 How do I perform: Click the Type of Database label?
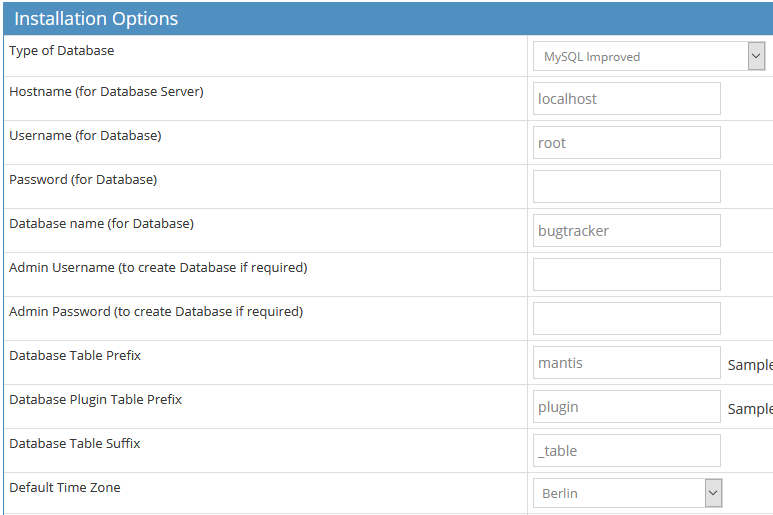62,51
